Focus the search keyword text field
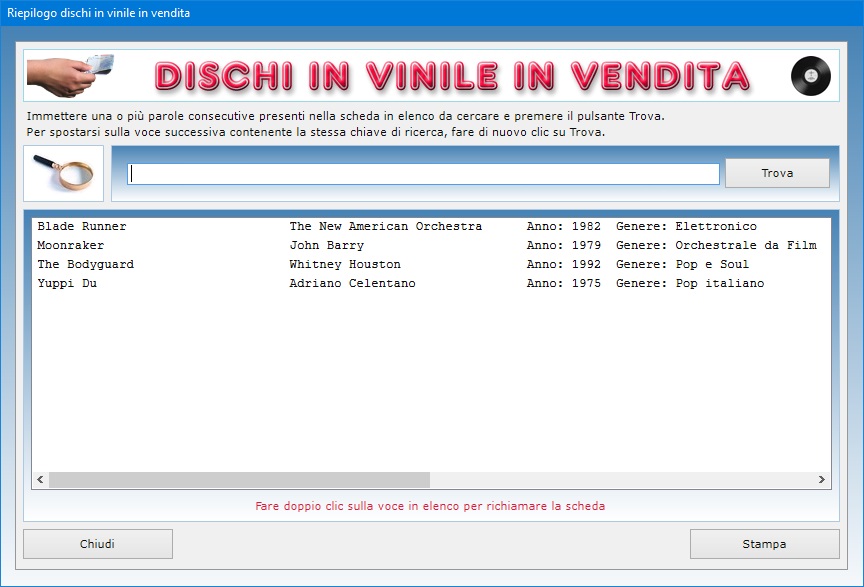The width and height of the screenshot is (864, 587). pos(423,174)
